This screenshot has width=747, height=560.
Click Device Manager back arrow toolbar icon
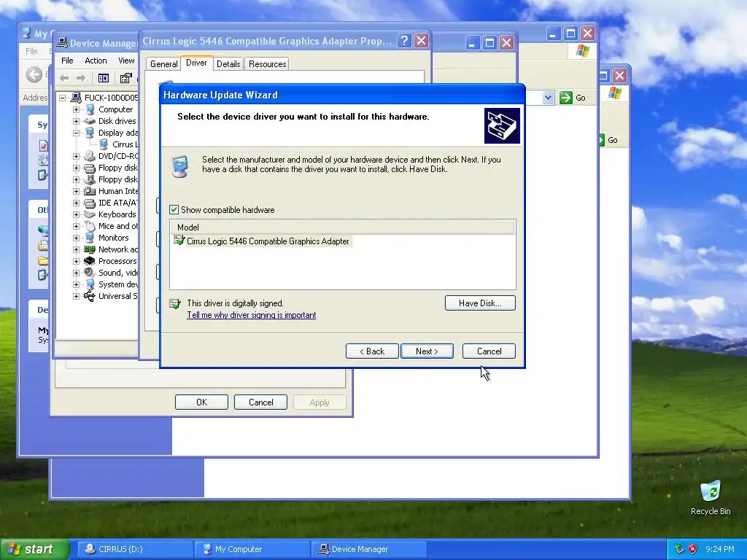tap(64, 78)
